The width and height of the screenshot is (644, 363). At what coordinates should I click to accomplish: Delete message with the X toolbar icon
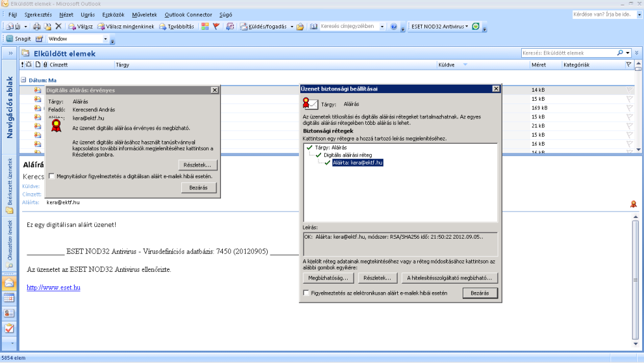(58, 26)
